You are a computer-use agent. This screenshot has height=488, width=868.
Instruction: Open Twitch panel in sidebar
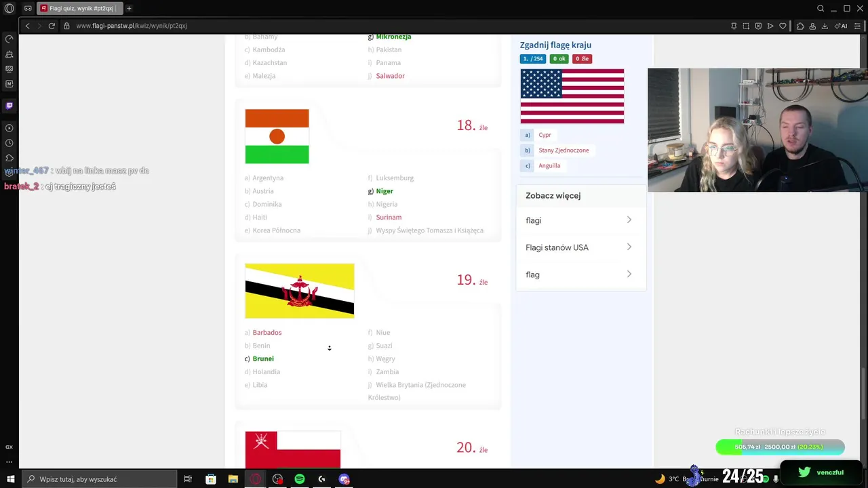click(9, 106)
